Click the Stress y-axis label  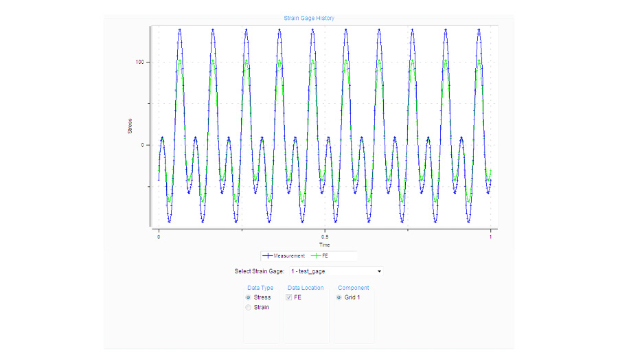pyautogui.click(x=130, y=126)
